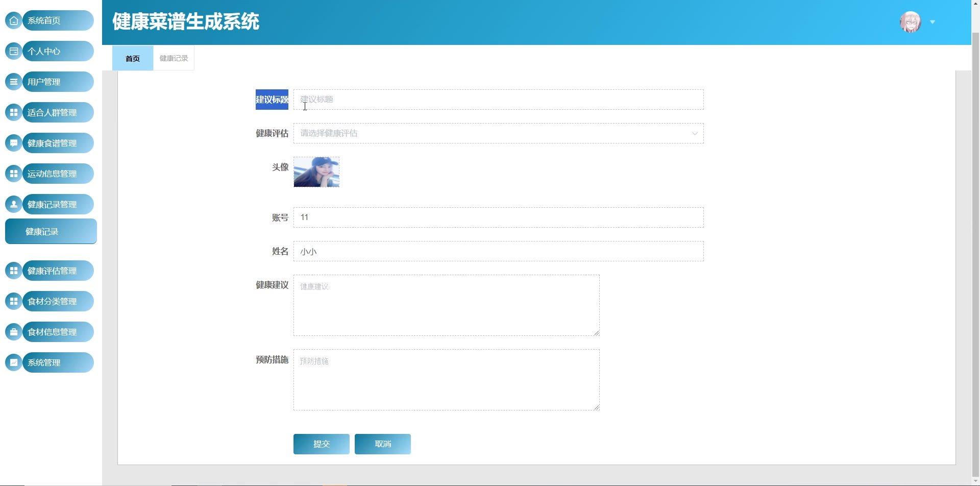Click the card icon beside 个人中心
The width and height of the screenshot is (980, 486).
coord(14,51)
